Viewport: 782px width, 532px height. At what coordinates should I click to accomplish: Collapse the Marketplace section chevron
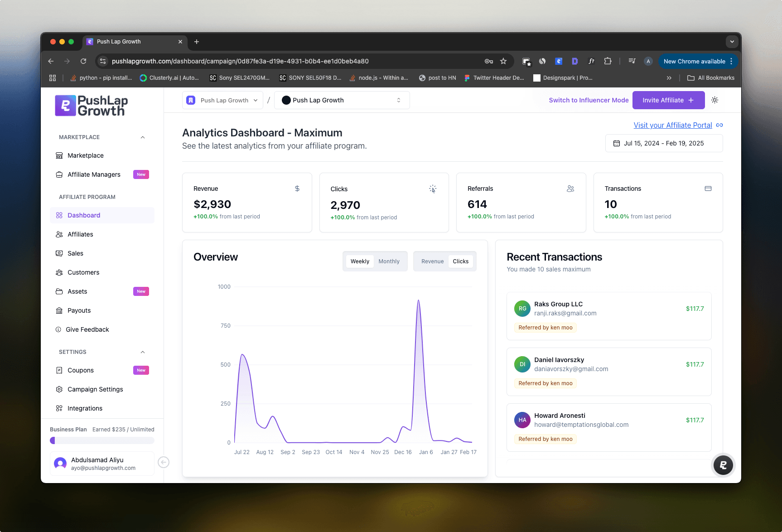point(143,137)
